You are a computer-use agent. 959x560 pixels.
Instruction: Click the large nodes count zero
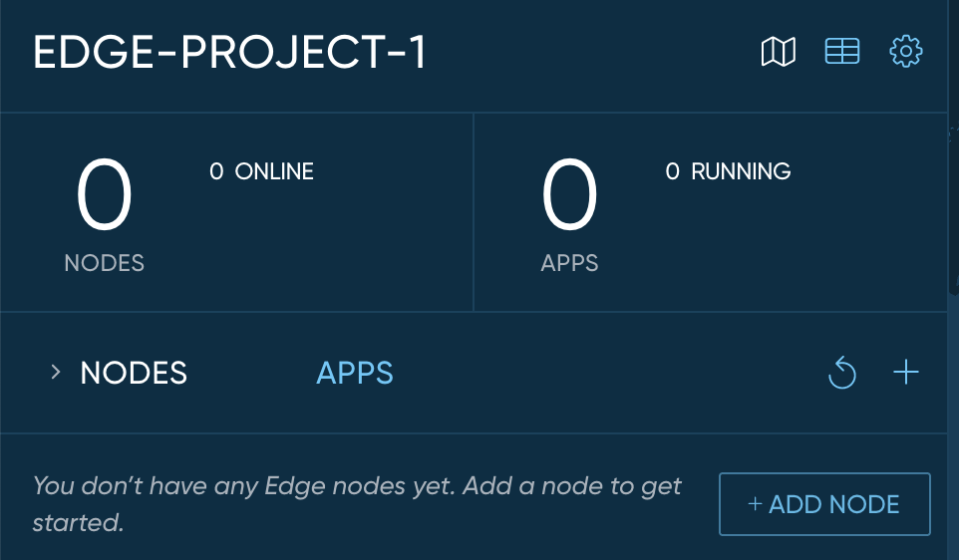click(104, 197)
